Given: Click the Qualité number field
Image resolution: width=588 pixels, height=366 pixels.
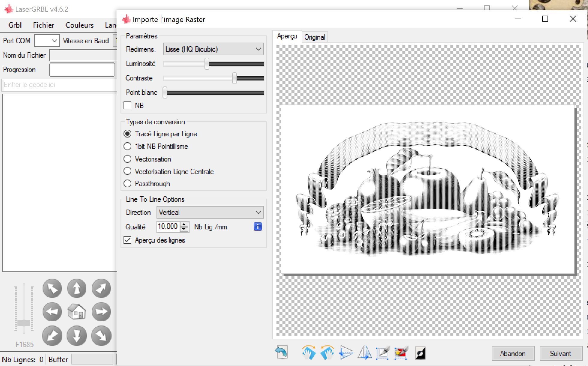Looking at the screenshot, I should point(169,226).
